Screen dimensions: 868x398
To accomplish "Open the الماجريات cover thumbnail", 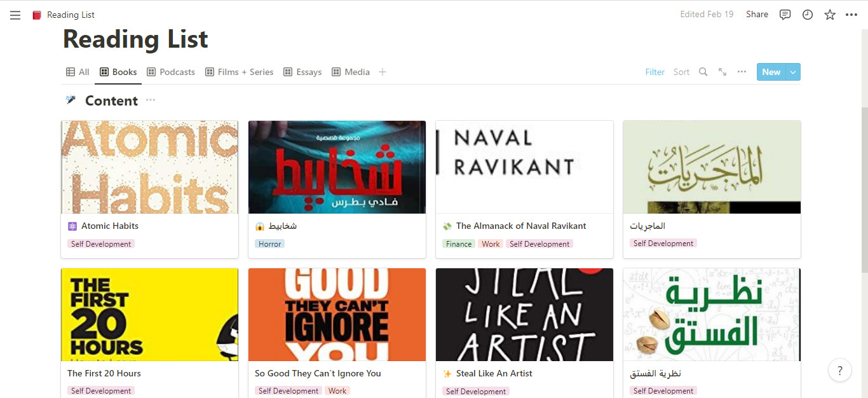I will coord(712,167).
